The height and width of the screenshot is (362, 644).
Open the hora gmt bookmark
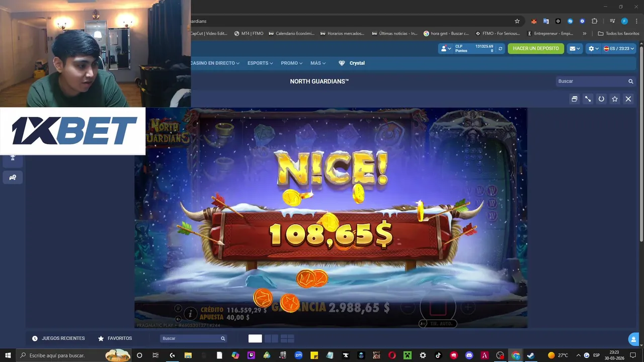point(446,34)
